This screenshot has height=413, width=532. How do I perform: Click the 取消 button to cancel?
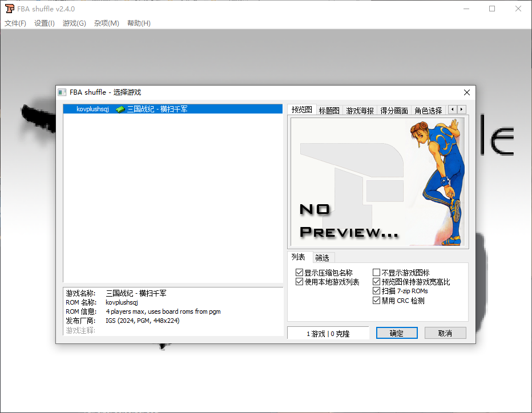coord(445,333)
